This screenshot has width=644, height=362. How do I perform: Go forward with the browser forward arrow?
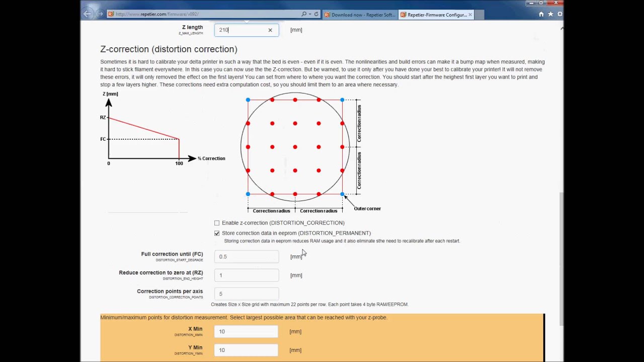click(x=100, y=14)
